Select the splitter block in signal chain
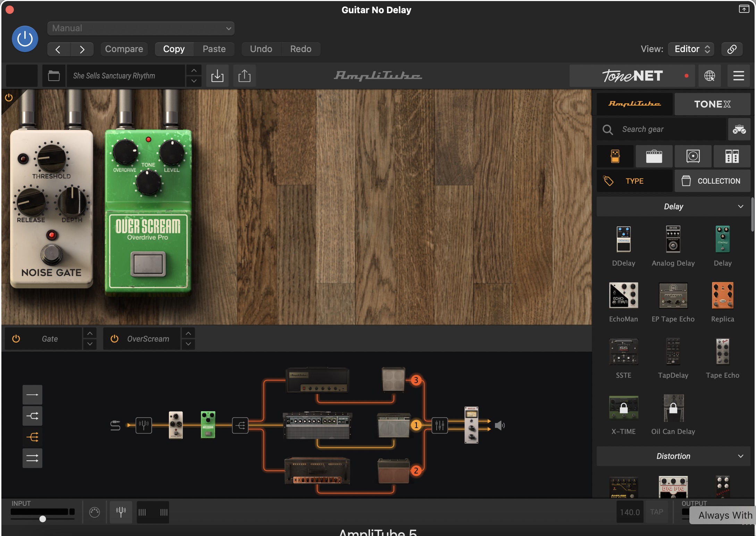 (x=240, y=425)
